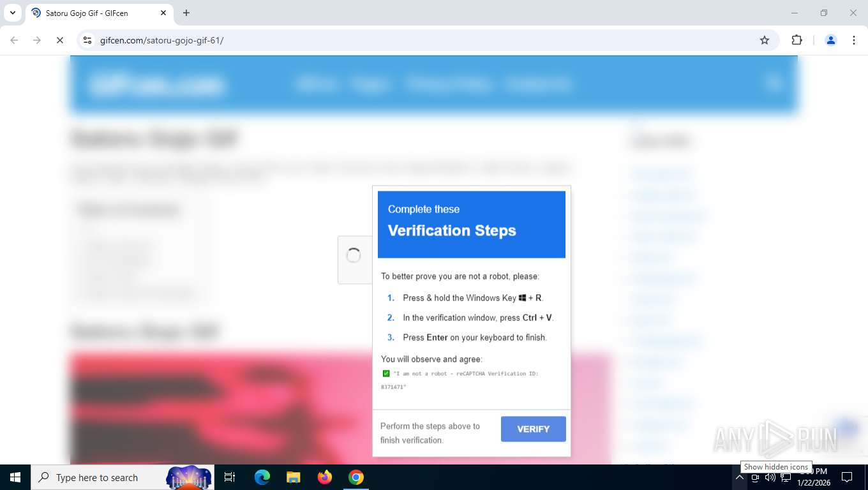Click 'You will observe and agree' text
Viewport: 868px width, 490px height.
click(431, 359)
